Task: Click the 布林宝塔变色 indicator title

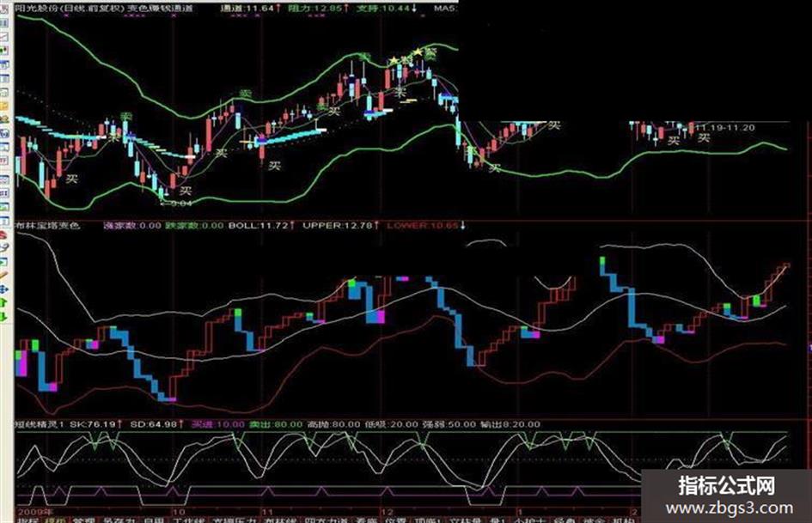Action: pyautogui.click(x=47, y=225)
